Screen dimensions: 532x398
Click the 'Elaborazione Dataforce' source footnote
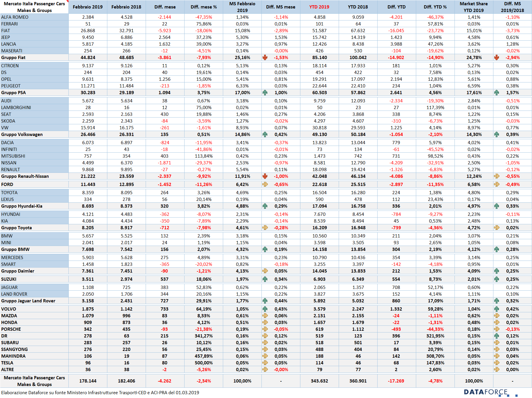pyautogui.click(x=100, y=393)
